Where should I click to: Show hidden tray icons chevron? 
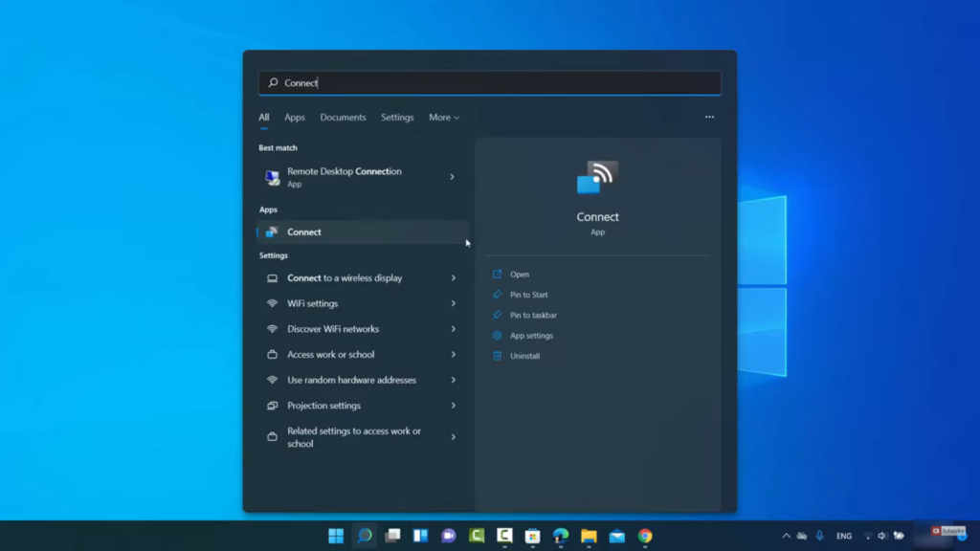click(787, 536)
